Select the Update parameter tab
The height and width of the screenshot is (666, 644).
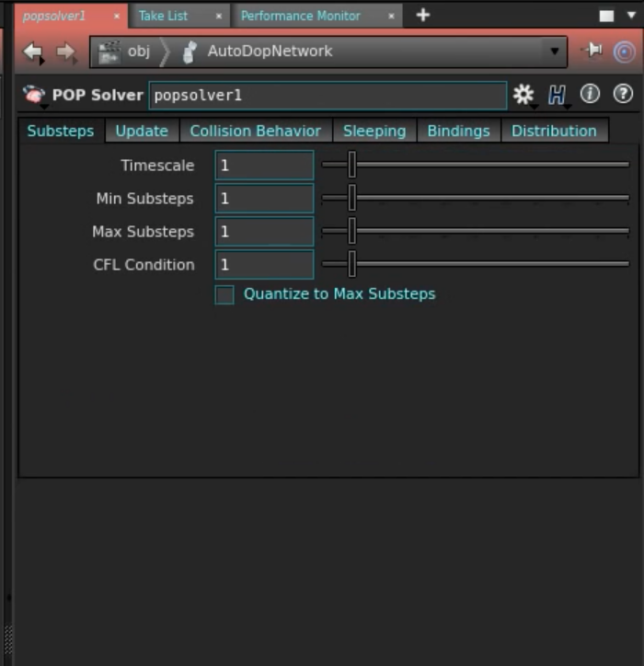point(142,131)
